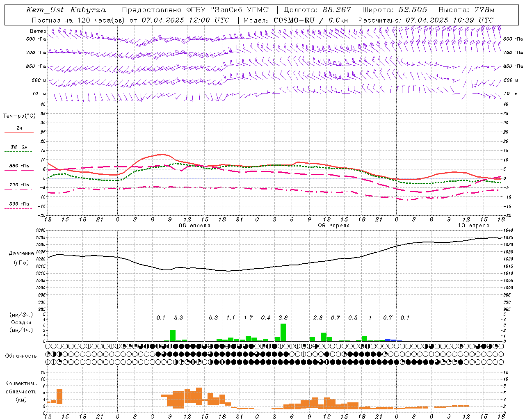Click the 'Долгота: 88.267' header field
The width and height of the screenshot is (525, 420).
(317, 10)
